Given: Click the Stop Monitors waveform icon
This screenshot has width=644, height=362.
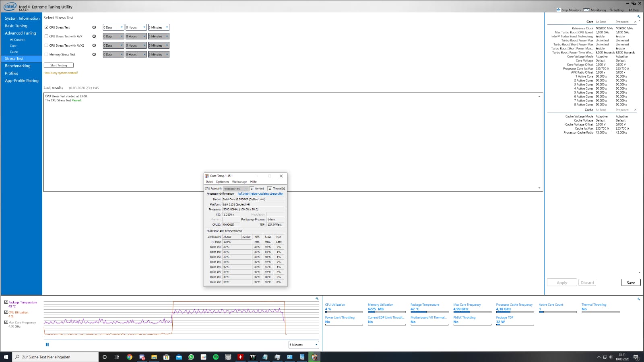Looking at the screenshot, I should coord(559,10).
